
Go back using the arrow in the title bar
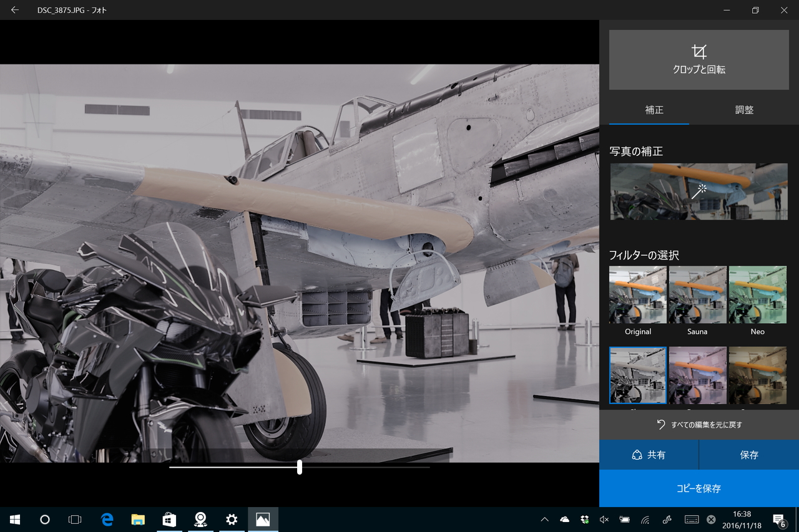coord(14,10)
